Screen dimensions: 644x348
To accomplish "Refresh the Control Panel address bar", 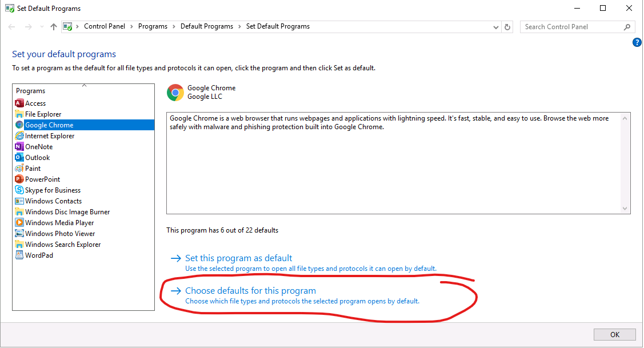I will [507, 27].
